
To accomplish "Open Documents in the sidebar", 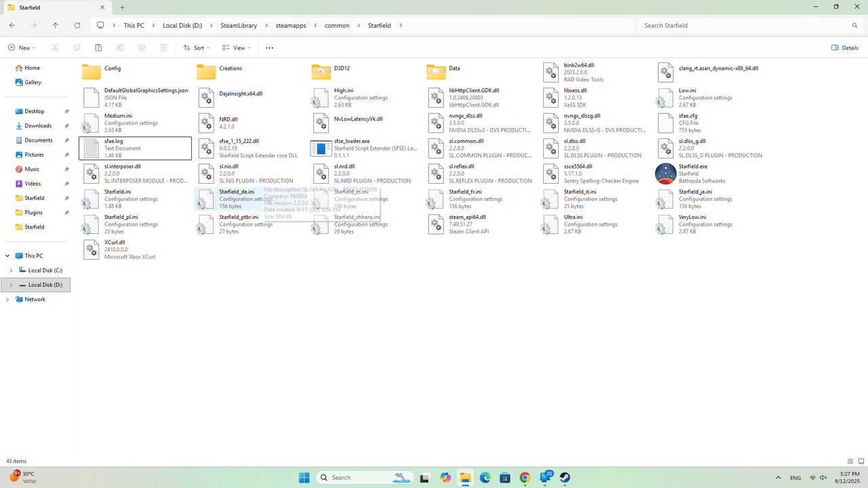I will pyautogui.click(x=39, y=140).
